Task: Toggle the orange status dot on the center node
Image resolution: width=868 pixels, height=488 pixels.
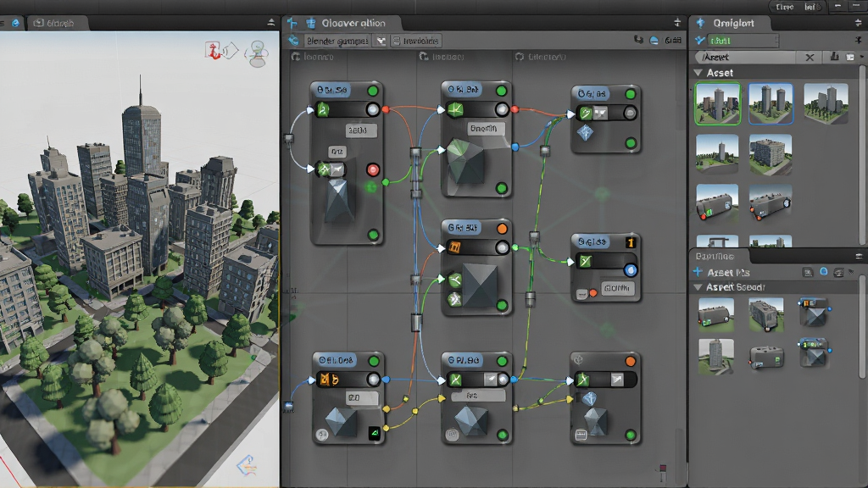Action: tap(502, 228)
